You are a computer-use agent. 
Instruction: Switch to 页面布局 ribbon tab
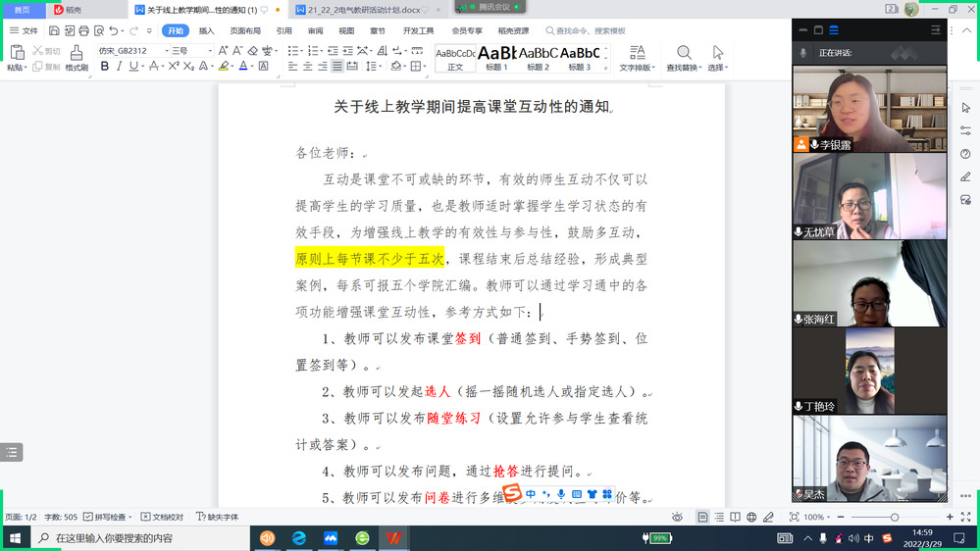[x=245, y=31]
